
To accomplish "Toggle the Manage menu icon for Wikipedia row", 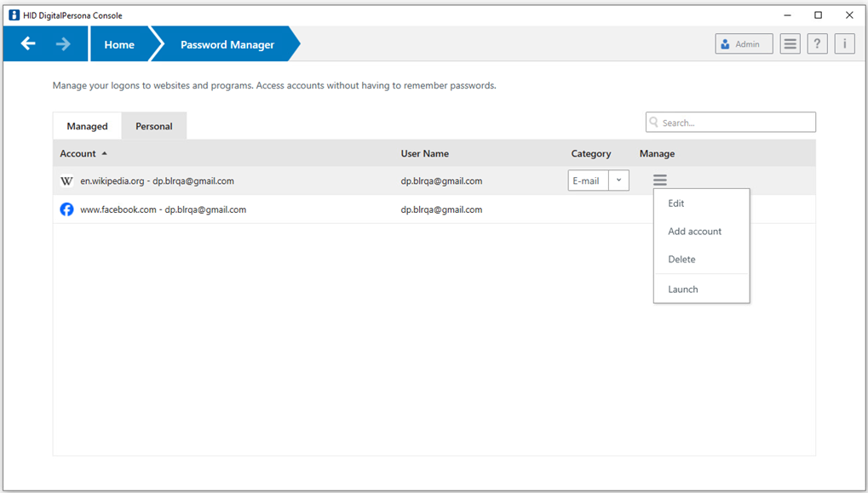I will tap(660, 181).
